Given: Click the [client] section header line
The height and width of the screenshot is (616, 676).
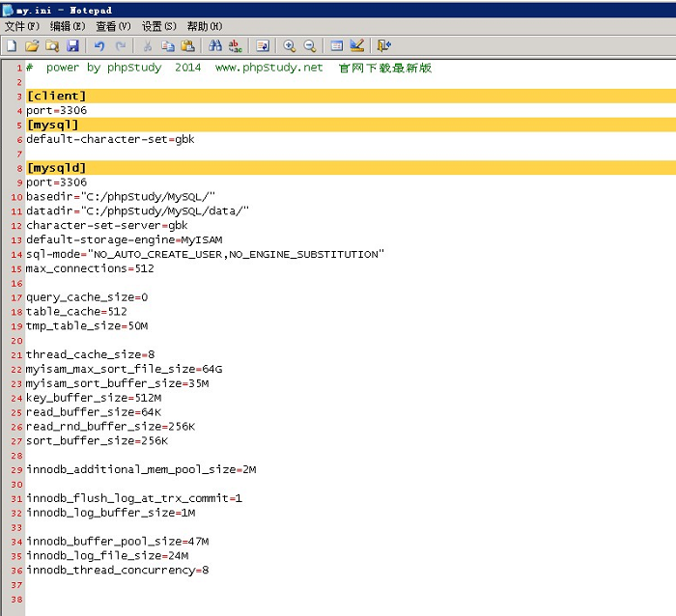Looking at the screenshot, I should pos(351,97).
